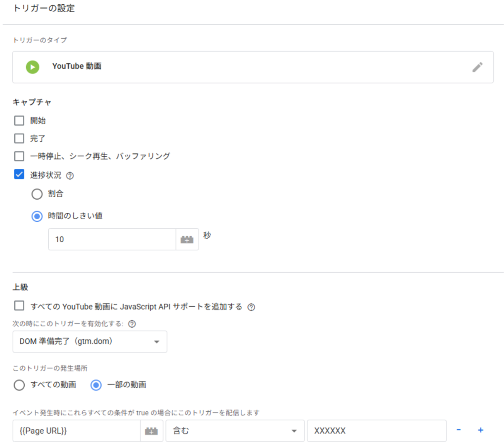504x447 pixels.
Task: Open help icon for JavaScript API support option
Action: click(x=251, y=307)
